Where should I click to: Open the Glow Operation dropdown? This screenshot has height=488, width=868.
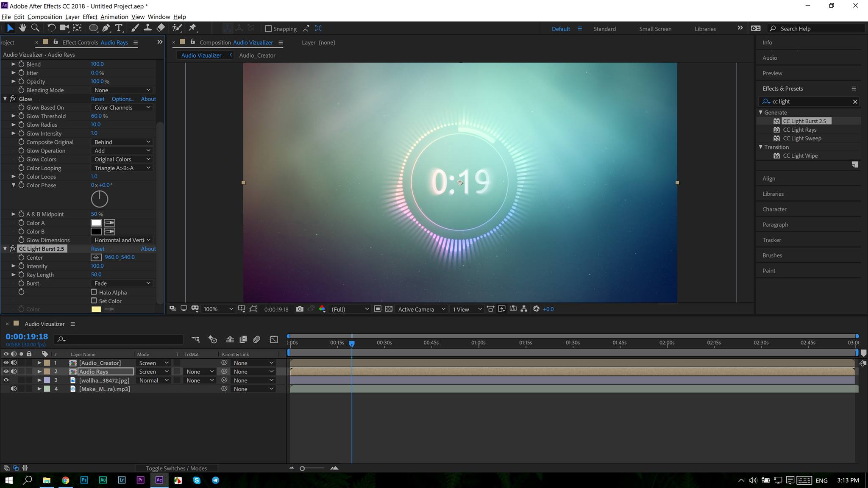tap(122, 151)
